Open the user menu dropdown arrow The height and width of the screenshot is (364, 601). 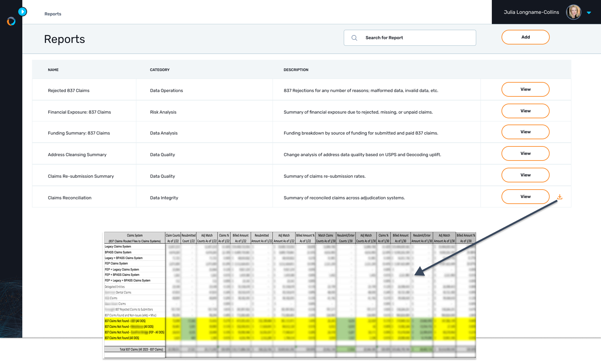pos(589,13)
